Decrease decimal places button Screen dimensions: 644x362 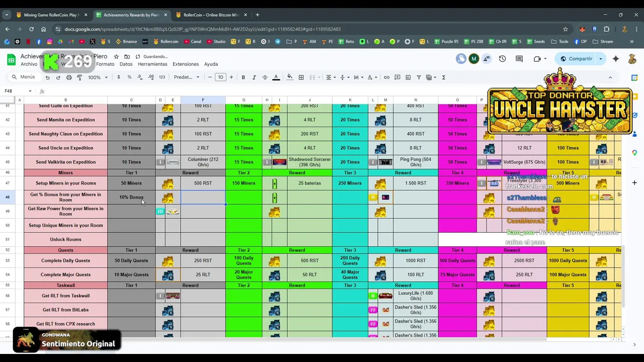coord(139,77)
